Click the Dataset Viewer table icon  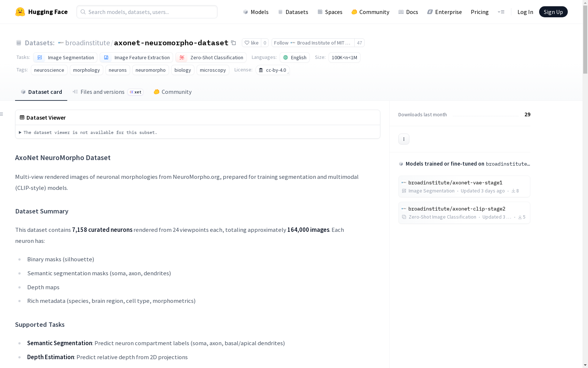pyautogui.click(x=22, y=118)
